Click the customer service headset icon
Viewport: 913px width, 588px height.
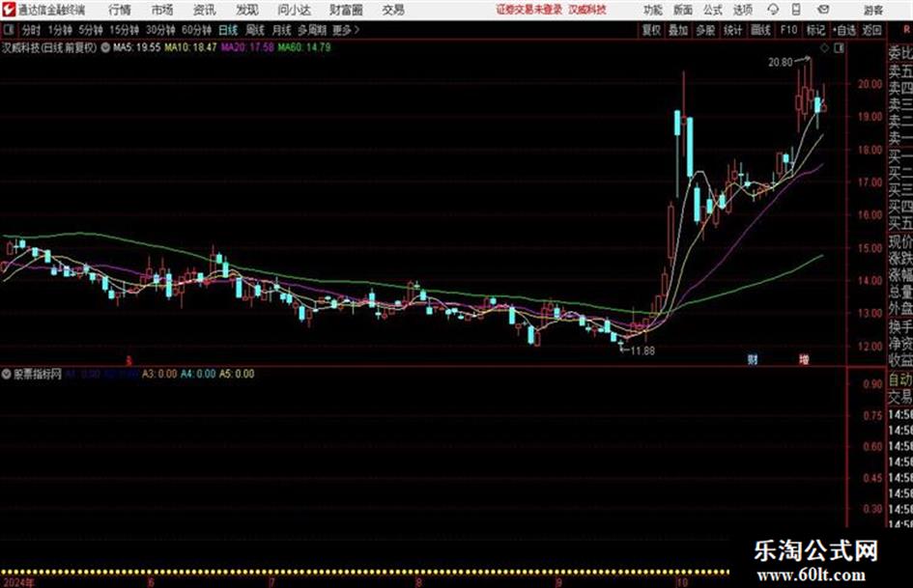click(x=773, y=10)
